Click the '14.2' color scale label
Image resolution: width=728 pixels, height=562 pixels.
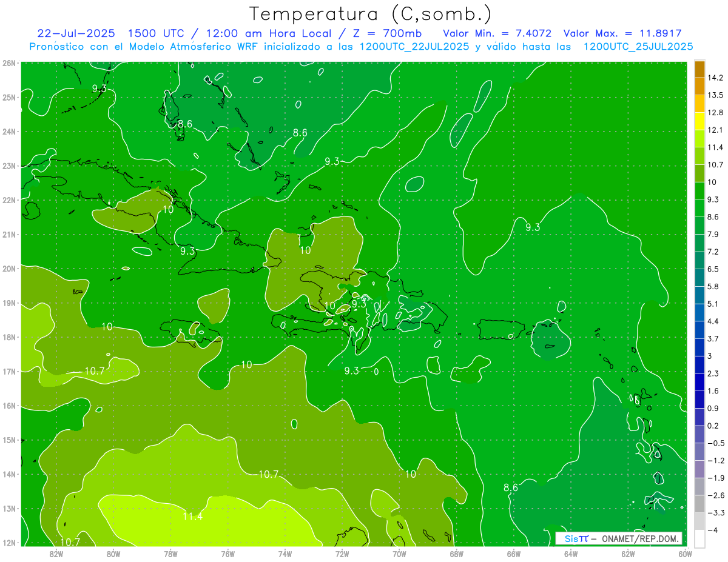point(715,78)
